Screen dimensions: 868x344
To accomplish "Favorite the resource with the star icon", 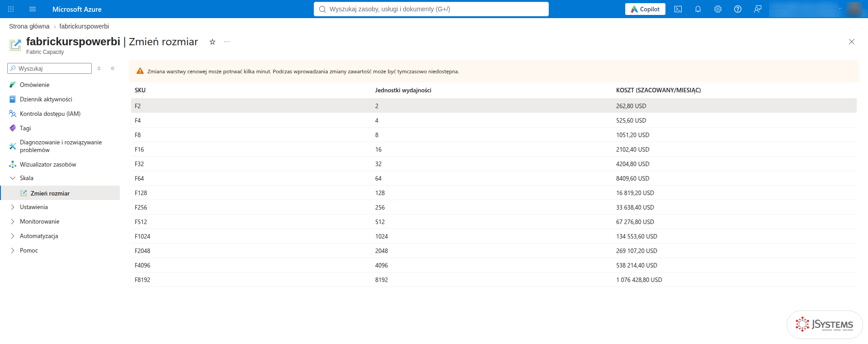I will 212,42.
